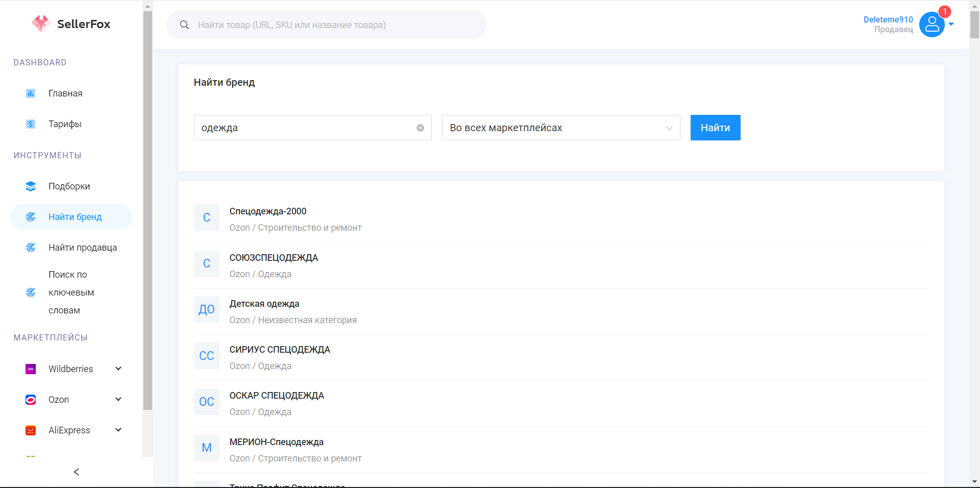980x488 pixels.
Task: Click Ozon / Неизвестная категория text
Action: click(x=293, y=320)
